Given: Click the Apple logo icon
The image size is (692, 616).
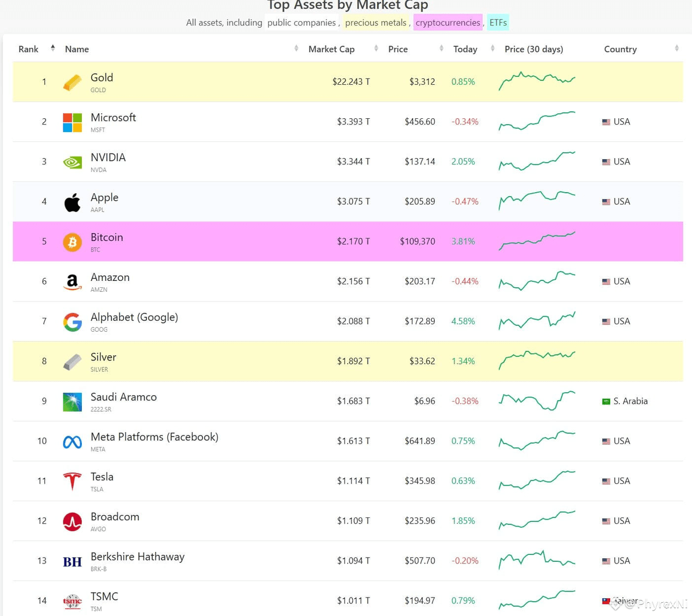Looking at the screenshot, I should [x=72, y=202].
